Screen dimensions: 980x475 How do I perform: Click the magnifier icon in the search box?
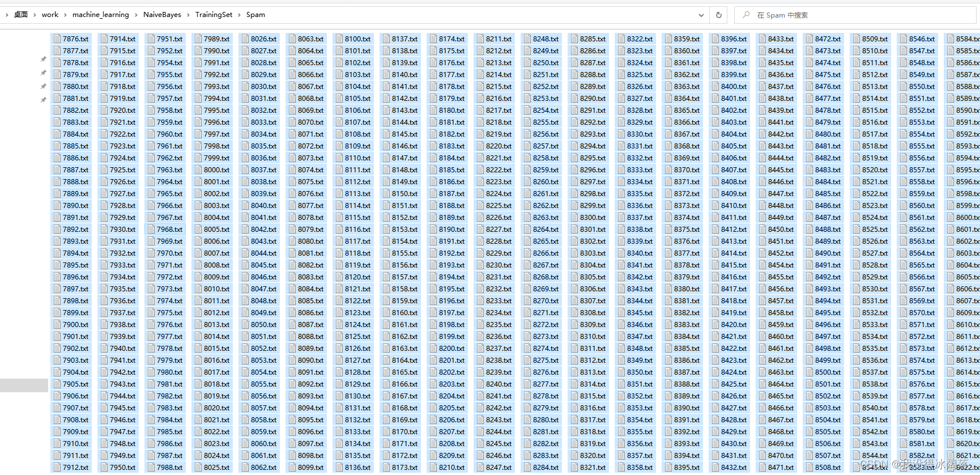click(x=746, y=15)
